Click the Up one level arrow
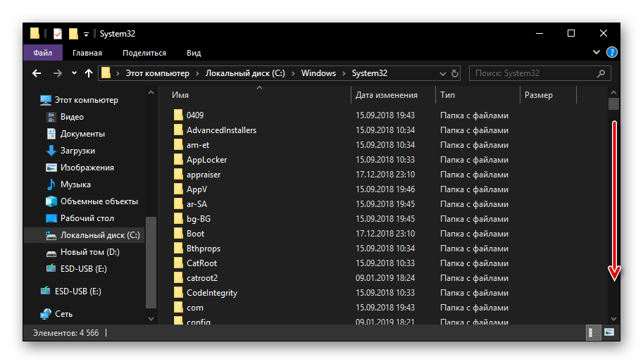 [89, 73]
